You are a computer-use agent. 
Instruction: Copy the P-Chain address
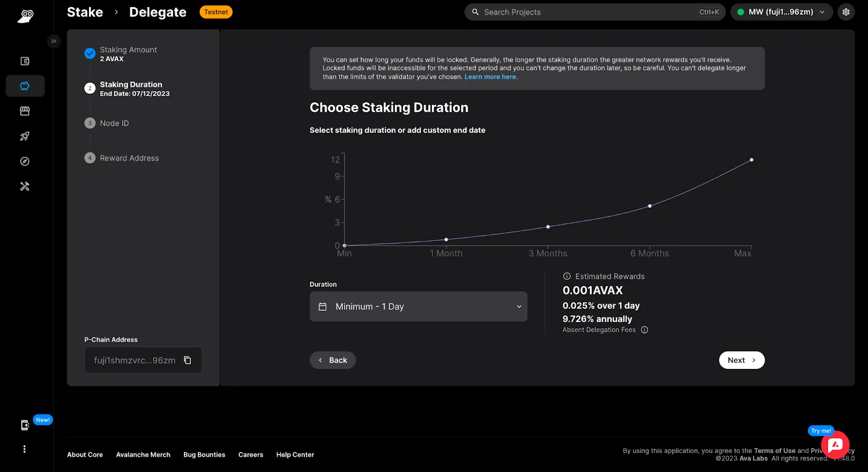[187, 360]
